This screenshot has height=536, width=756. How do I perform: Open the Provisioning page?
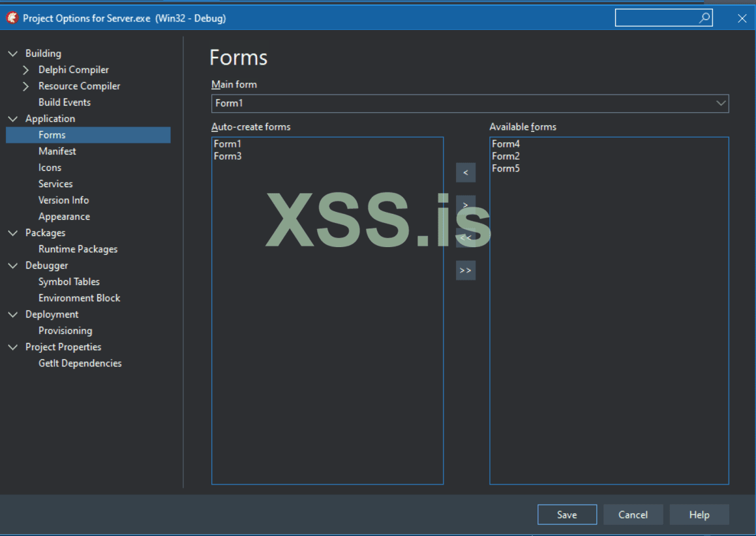pos(65,331)
